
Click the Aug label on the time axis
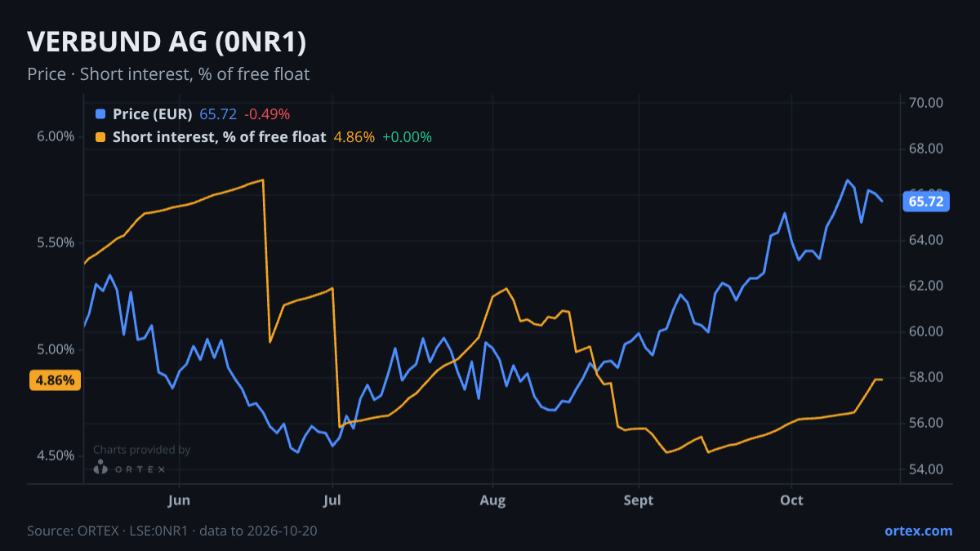click(492, 500)
